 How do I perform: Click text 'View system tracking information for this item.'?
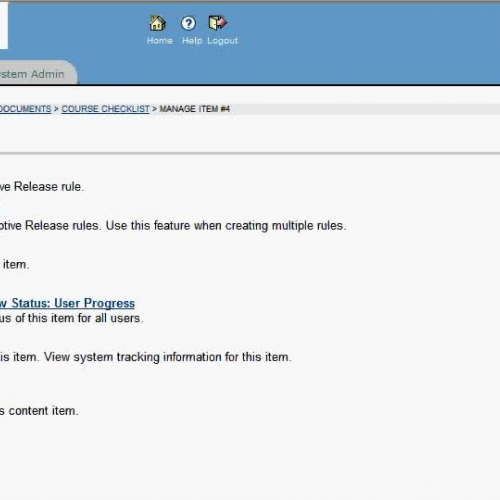tap(168, 357)
